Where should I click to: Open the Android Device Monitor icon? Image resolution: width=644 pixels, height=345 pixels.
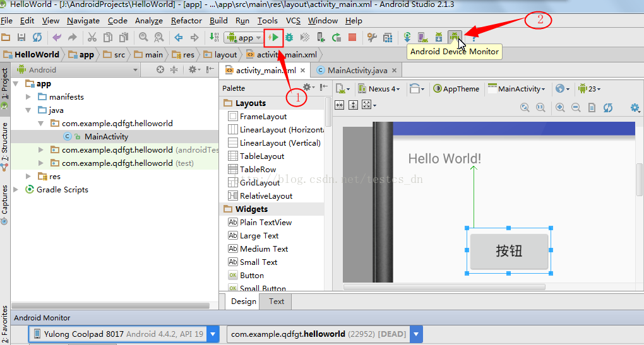click(x=455, y=37)
